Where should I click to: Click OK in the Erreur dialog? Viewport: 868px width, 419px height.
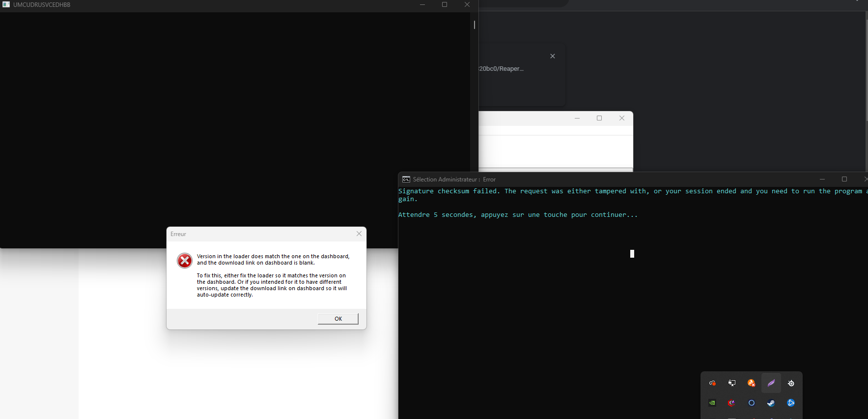tap(338, 319)
